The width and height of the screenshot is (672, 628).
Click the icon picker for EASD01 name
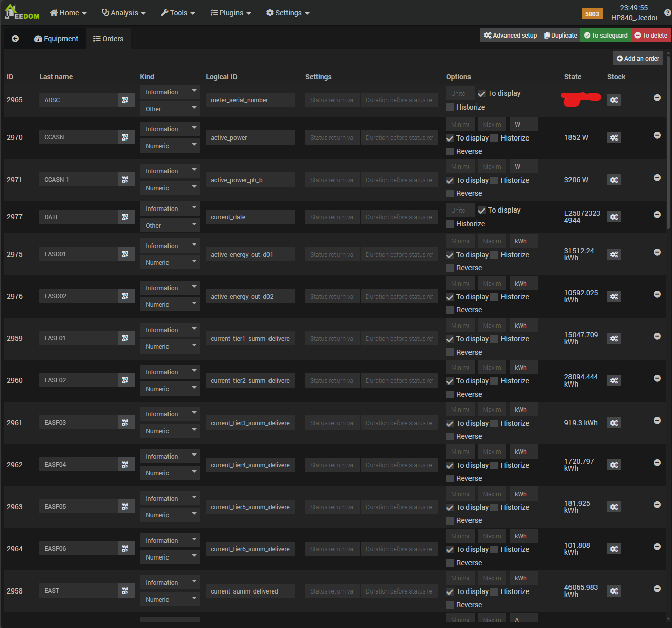pyautogui.click(x=125, y=254)
